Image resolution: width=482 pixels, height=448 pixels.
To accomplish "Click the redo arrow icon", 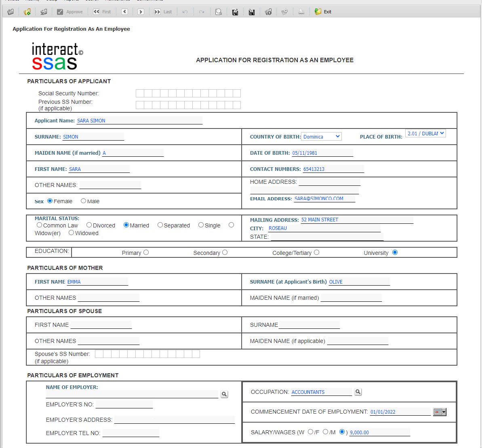I will (202, 12).
